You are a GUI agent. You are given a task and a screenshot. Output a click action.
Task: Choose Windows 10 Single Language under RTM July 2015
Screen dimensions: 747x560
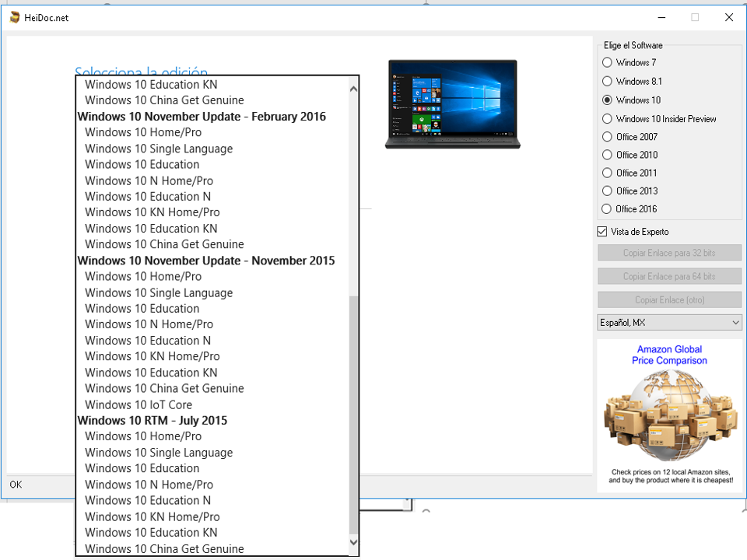[159, 453]
